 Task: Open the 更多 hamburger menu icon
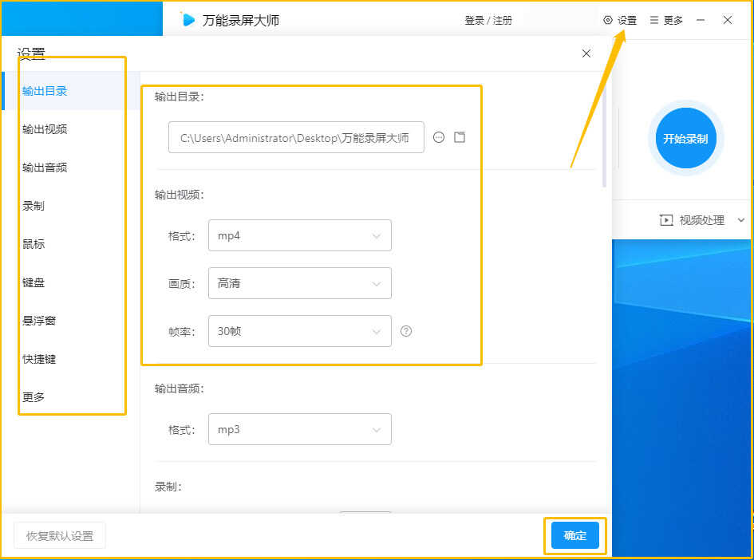(654, 20)
